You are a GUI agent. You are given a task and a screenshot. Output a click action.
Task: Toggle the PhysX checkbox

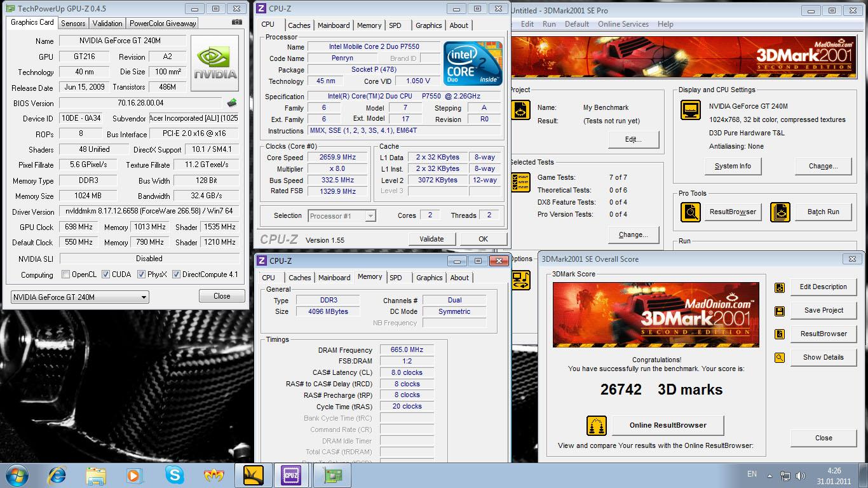(x=141, y=274)
